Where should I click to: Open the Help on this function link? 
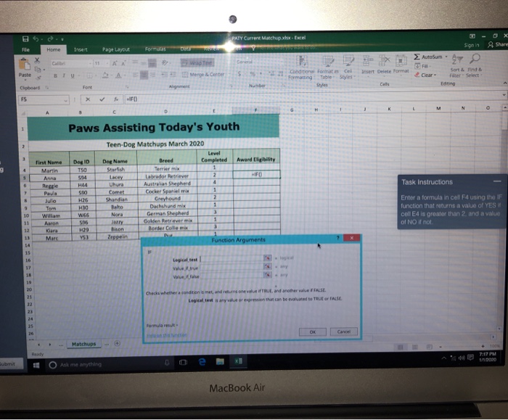coord(166,335)
